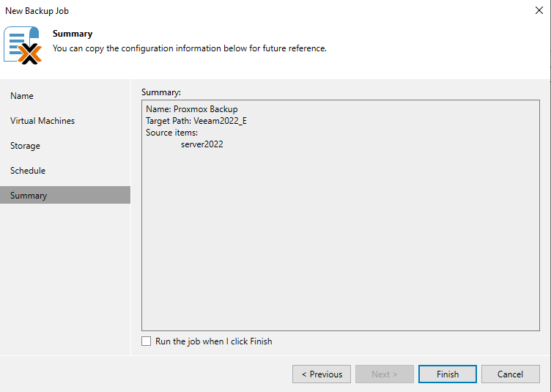
Task: Click the bold Summary header title
Action: click(73, 34)
